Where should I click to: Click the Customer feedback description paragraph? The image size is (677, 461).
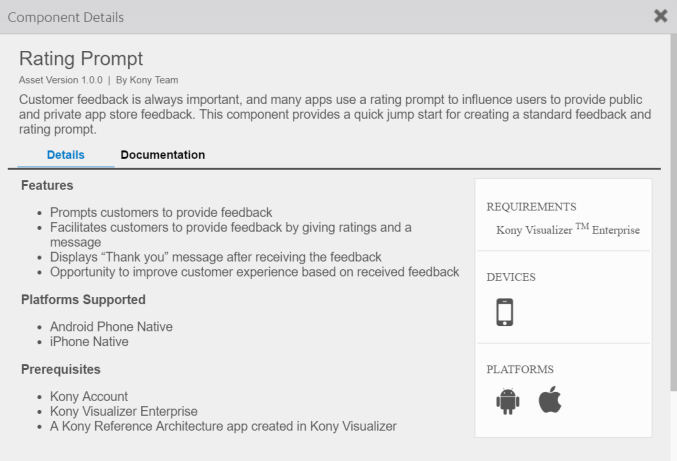click(x=335, y=114)
